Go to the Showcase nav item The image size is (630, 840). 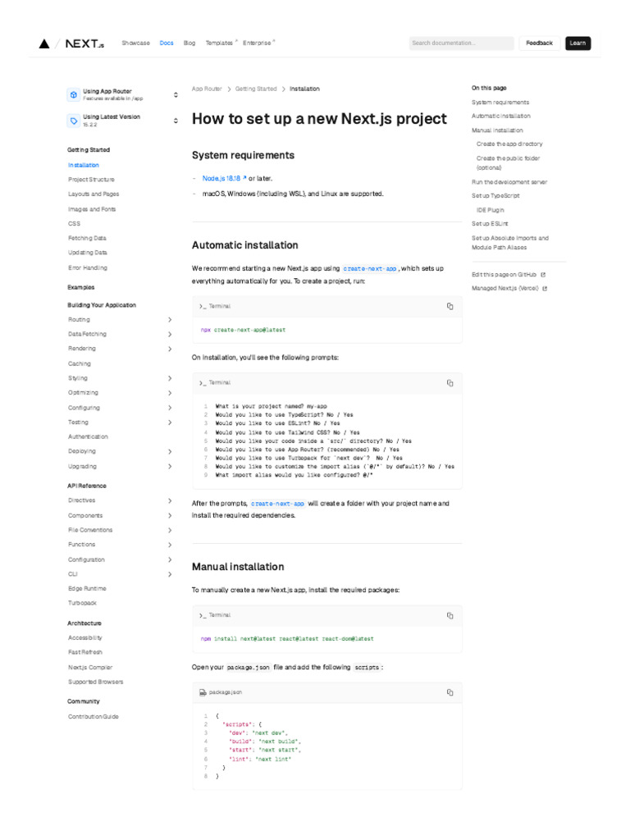point(135,43)
